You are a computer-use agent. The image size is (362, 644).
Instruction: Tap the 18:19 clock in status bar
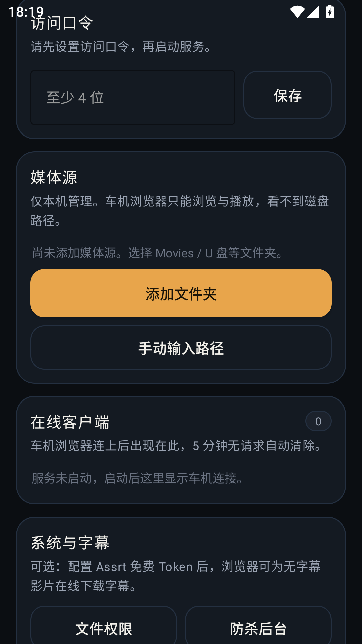point(26,12)
